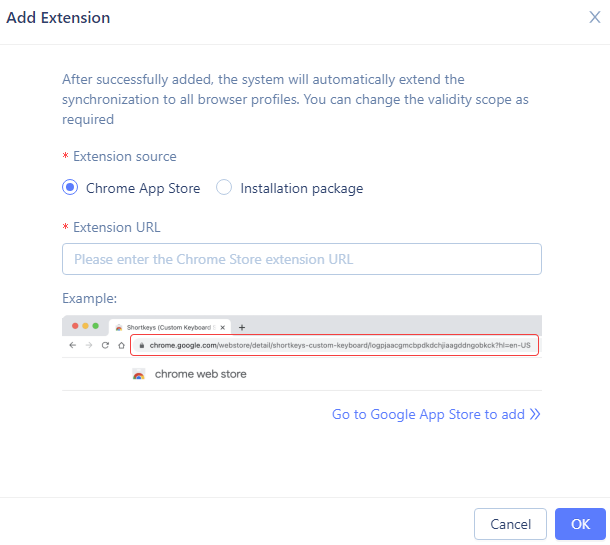Choose Installation package as extension source

coord(224,188)
